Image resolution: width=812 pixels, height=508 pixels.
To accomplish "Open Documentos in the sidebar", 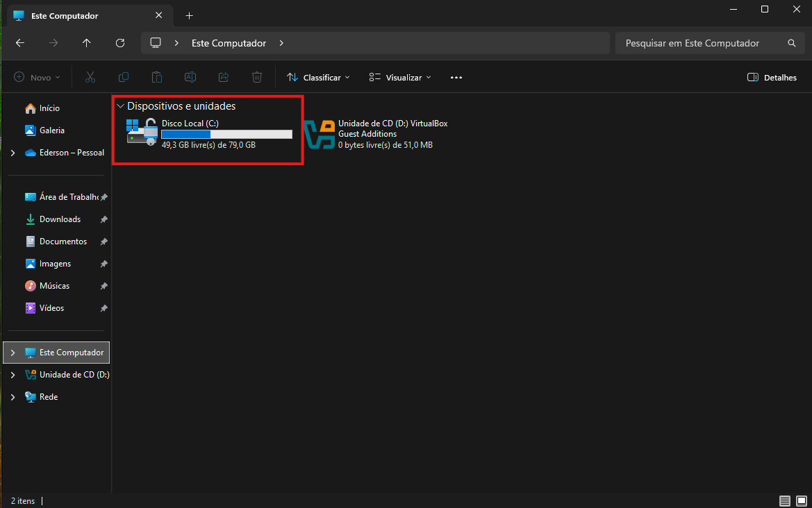I will 56,242.
